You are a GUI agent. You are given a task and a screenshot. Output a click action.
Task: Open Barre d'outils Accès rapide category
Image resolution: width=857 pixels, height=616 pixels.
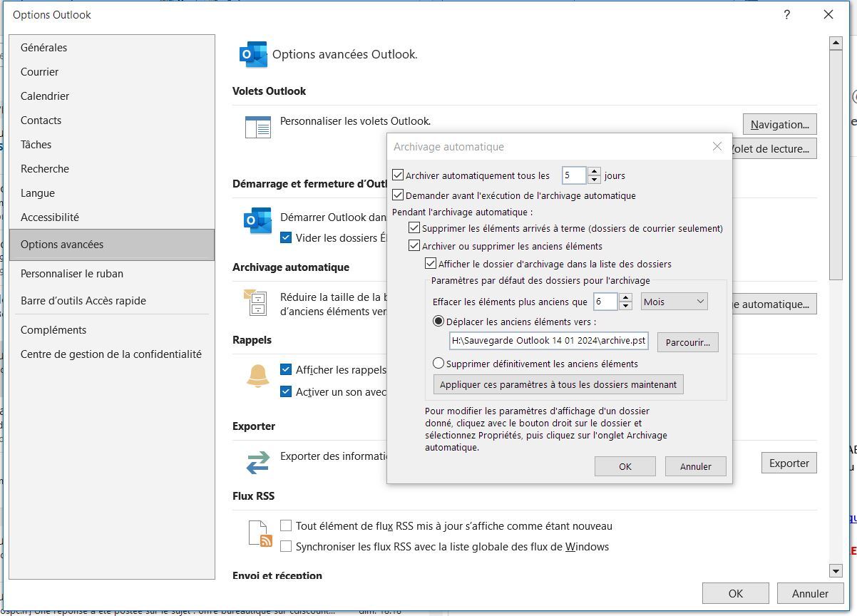pos(112,301)
